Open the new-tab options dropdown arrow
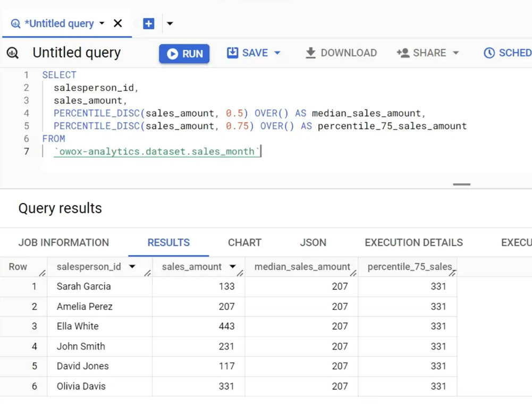Screen dimensions: 532x408 [170, 23]
